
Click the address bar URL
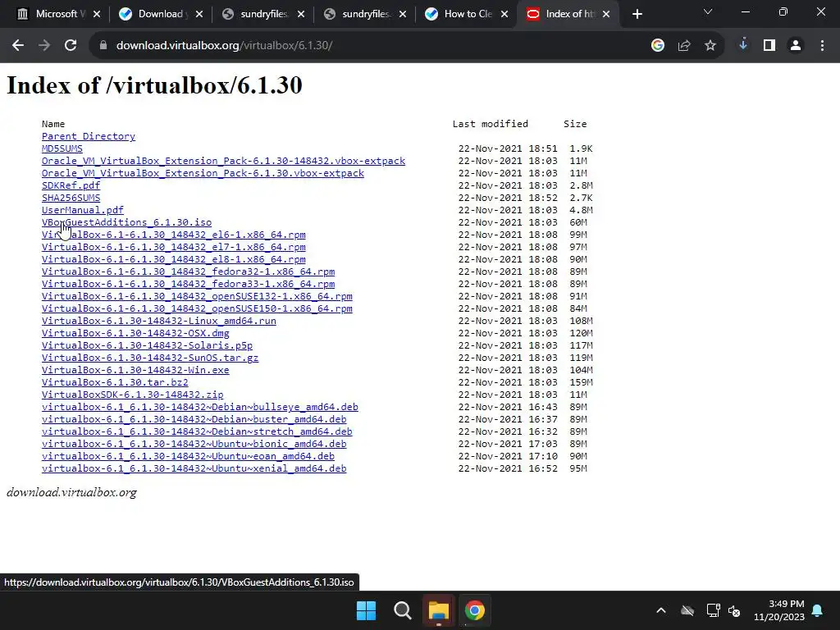point(224,46)
